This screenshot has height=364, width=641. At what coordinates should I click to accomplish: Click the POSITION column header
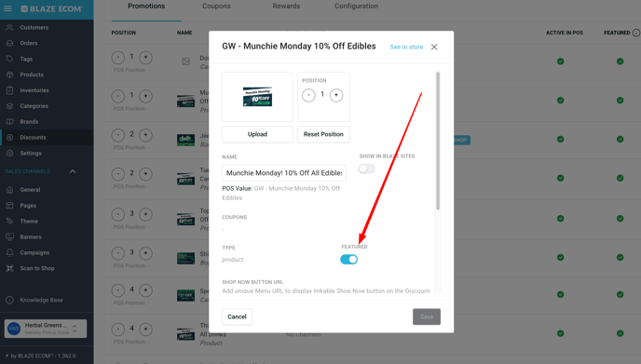[124, 33]
